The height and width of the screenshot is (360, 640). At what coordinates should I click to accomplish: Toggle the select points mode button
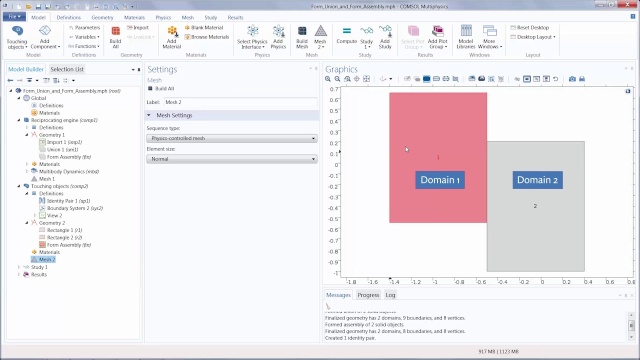tap(446, 79)
